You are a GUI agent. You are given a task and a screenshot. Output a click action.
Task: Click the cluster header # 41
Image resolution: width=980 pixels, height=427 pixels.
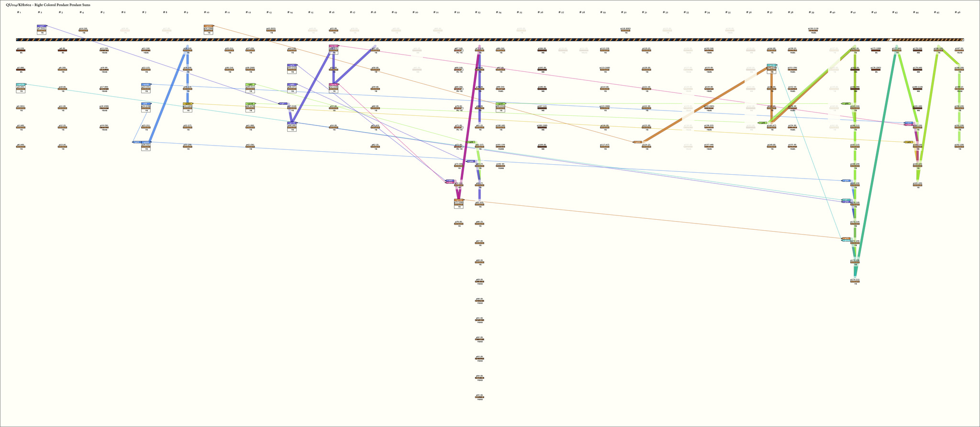pos(853,12)
